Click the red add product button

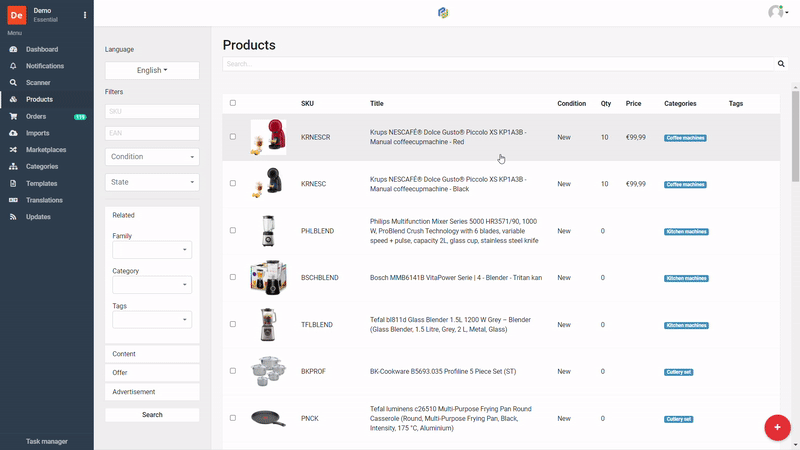coord(777,428)
